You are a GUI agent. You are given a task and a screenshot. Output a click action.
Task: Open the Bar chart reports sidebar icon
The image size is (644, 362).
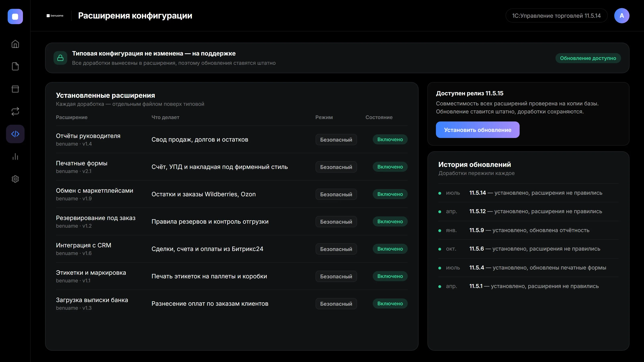point(15,156)
